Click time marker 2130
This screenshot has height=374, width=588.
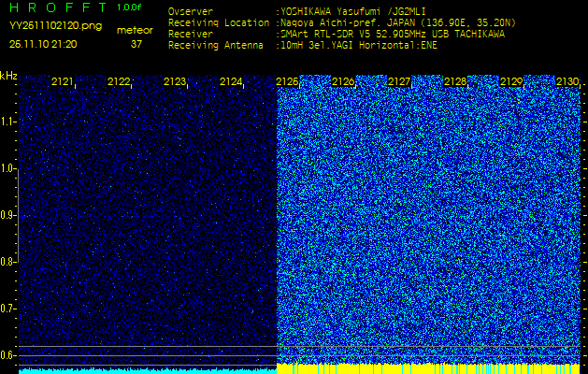[x=567, y=81]
